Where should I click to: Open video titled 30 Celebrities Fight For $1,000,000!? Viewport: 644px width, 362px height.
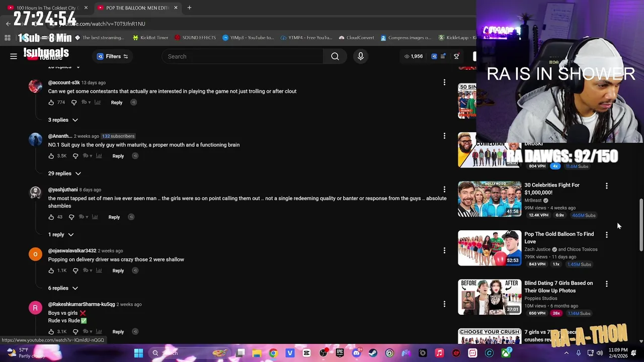pos(552,189)
